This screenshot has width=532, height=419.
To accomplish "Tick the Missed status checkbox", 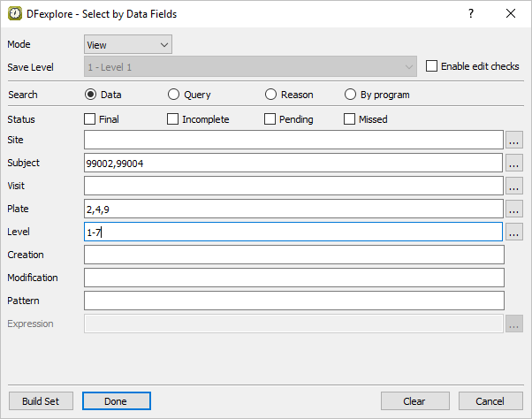I will coord(350,119).
